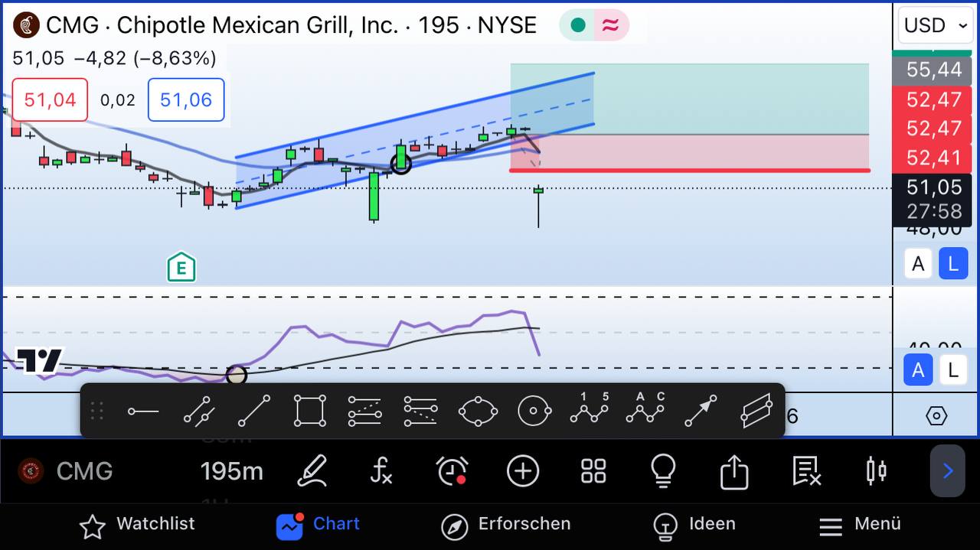980x550 pixels.
Task: Toggle auto scale A on price axis
Action: (918, 265)
